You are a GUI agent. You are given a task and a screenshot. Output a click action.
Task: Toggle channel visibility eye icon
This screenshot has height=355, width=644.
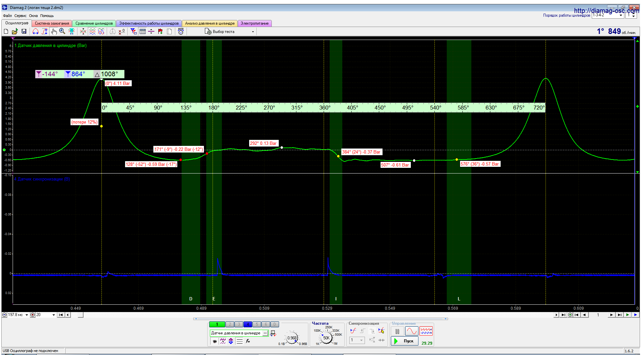(215, 341)
